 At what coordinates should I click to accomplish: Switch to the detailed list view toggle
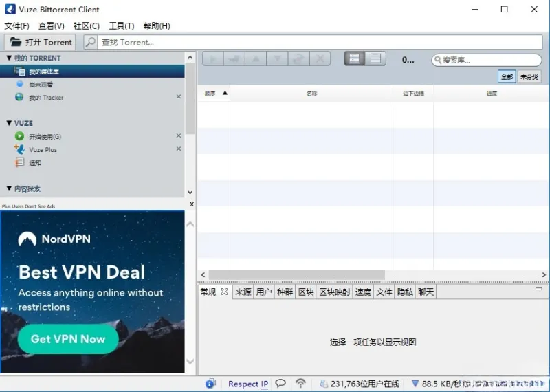click(354, 58)
